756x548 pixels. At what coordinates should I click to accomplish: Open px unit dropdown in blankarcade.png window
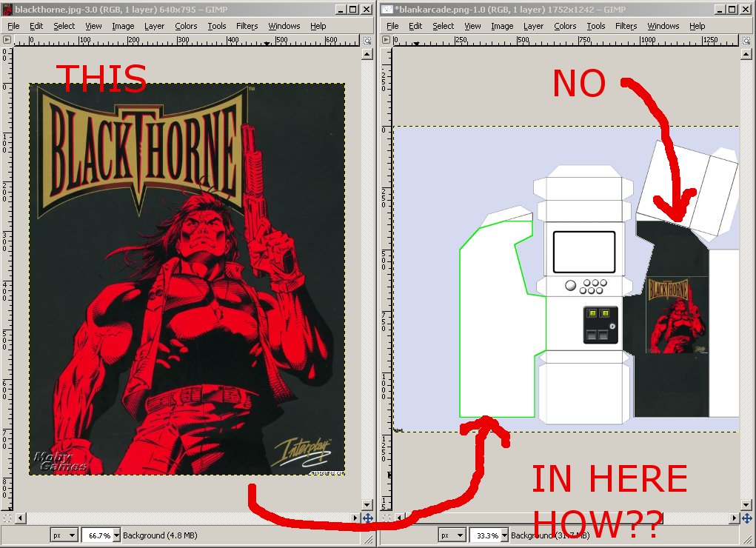[452, 535]
